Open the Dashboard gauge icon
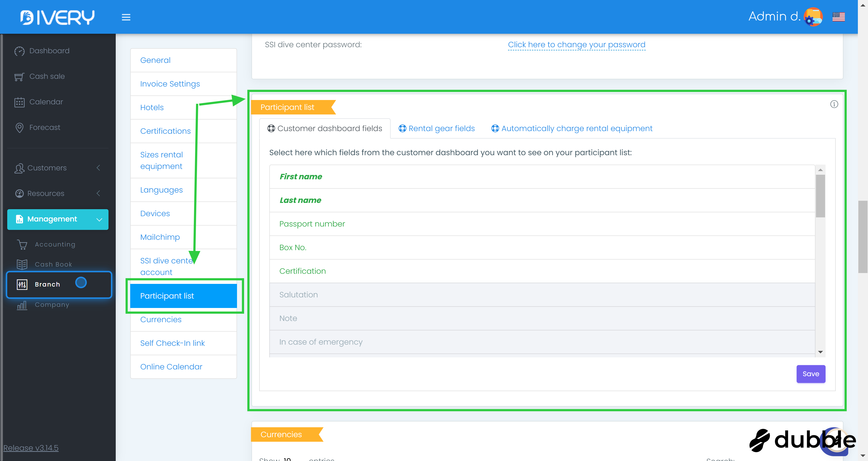 [20, 51]
